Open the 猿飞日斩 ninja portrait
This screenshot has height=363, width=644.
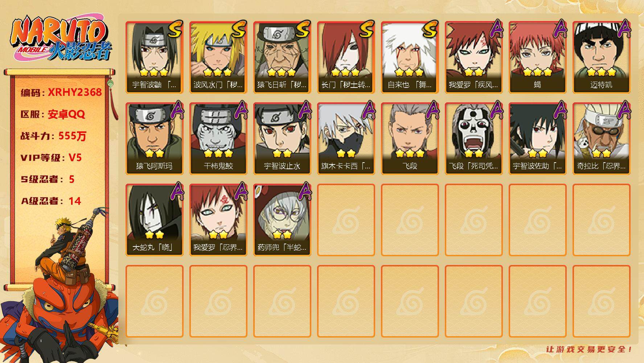[x=282, y=57]
